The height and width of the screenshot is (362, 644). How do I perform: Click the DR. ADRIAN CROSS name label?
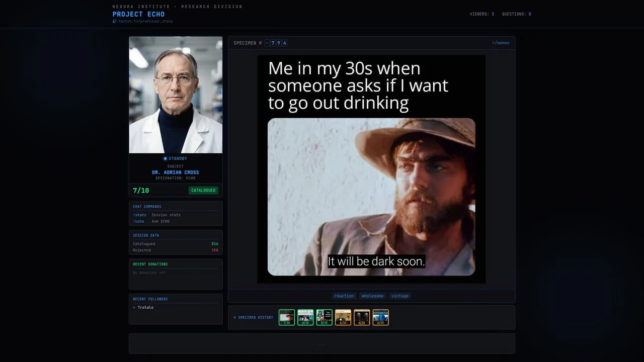click(x=176, y=172)
